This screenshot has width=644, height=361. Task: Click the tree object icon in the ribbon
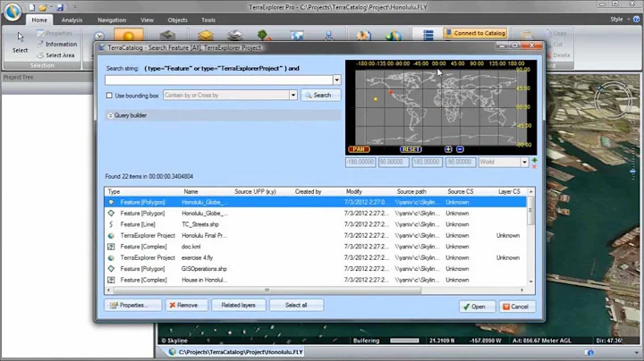coord(264,36)
